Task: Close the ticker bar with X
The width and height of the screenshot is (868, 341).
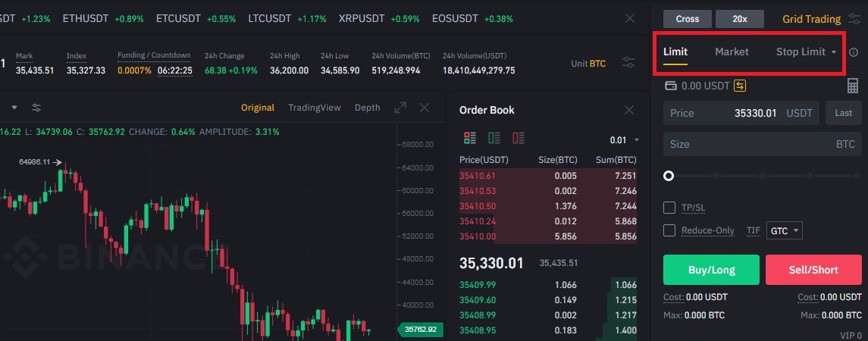Action: pos(629,18)
